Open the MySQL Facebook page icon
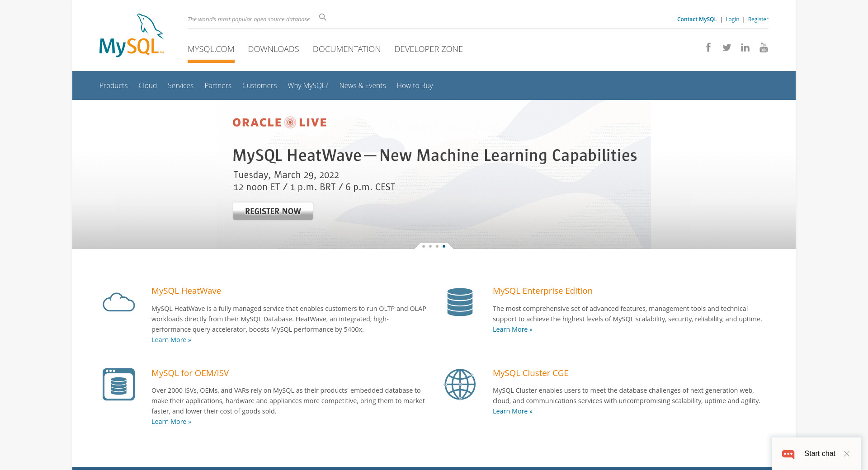Screen dimensions: 868x470 click(708, 47)
